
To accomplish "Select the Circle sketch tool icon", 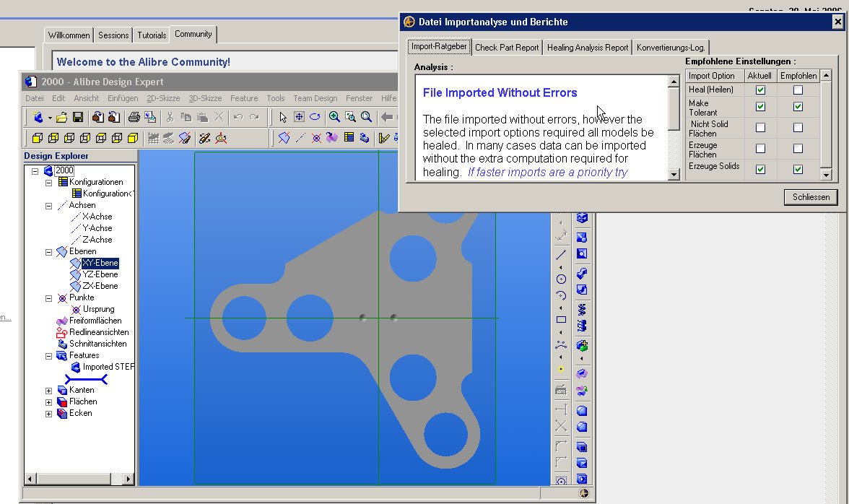I will [561, 279].
